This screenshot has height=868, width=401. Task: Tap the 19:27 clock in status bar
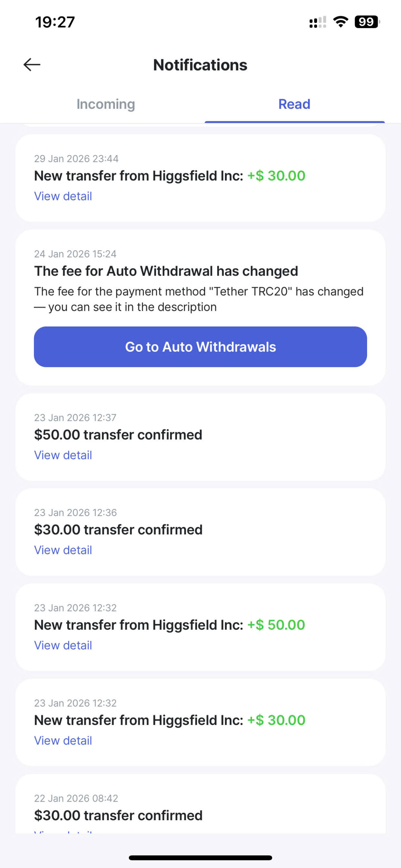click(55, 22)
